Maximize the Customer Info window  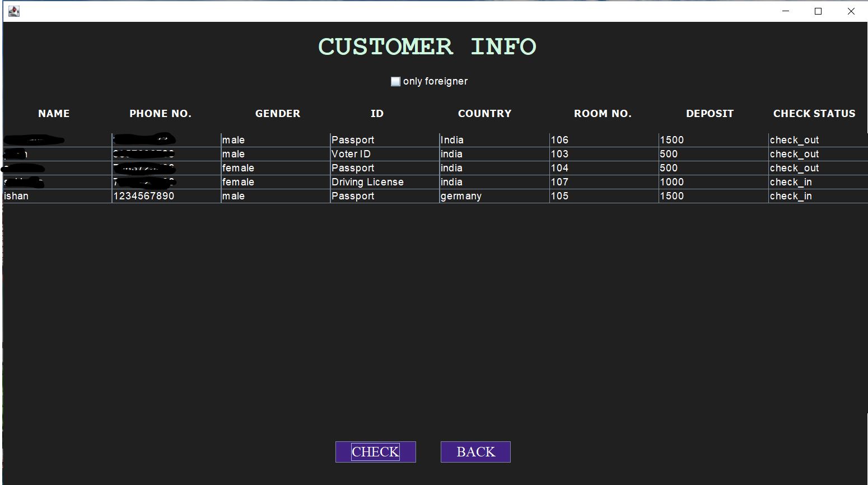[818, 11]
